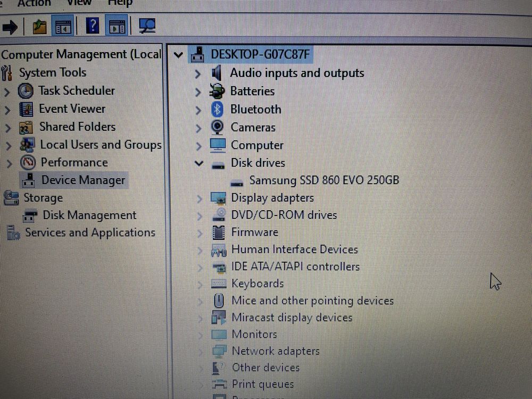Click the Keyboards icon

click(219, 284)
